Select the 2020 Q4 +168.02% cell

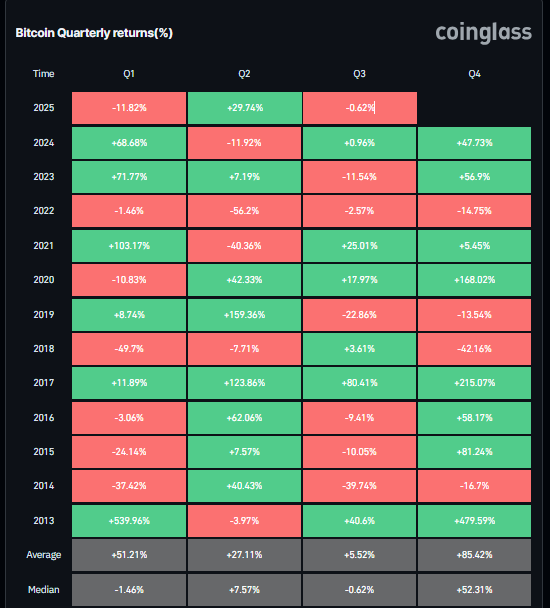click(x=474, y=280)
